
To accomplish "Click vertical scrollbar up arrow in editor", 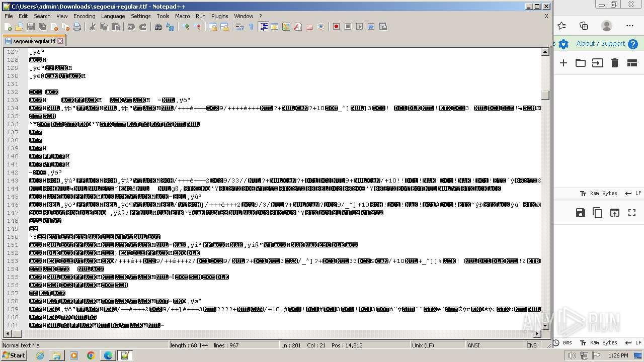I will click(545, 52).
